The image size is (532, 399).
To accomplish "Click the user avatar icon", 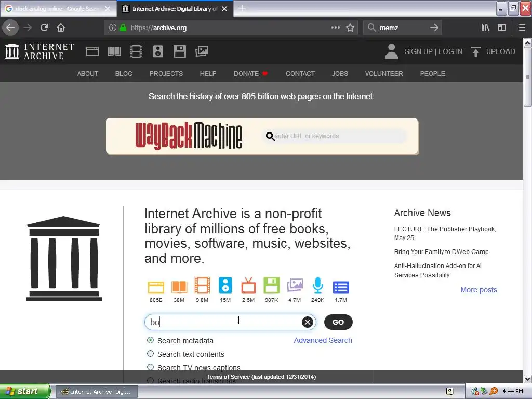I will (x=391, y=51).
